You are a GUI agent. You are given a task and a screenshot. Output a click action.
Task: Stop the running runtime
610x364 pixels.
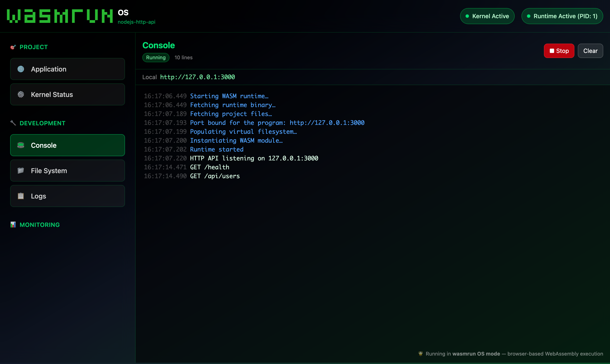559,51
